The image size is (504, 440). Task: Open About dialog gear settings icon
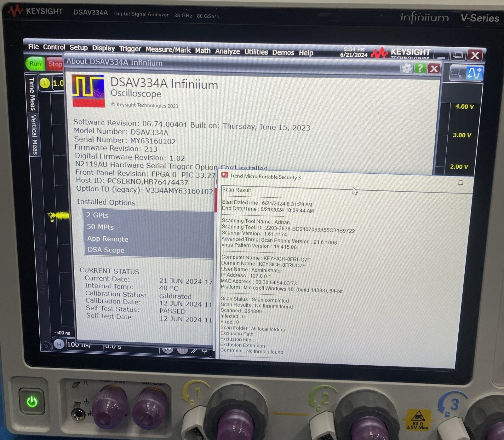(x=407, y=68)
